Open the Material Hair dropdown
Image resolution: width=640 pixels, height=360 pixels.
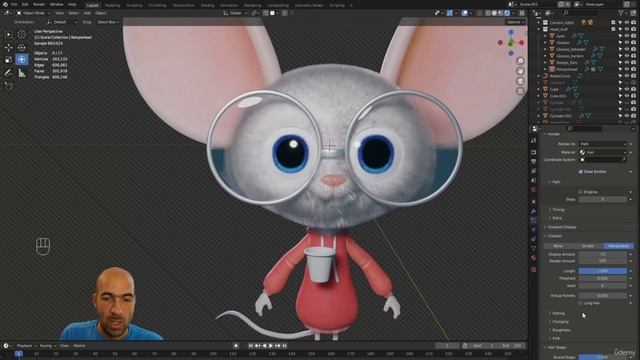602,152
